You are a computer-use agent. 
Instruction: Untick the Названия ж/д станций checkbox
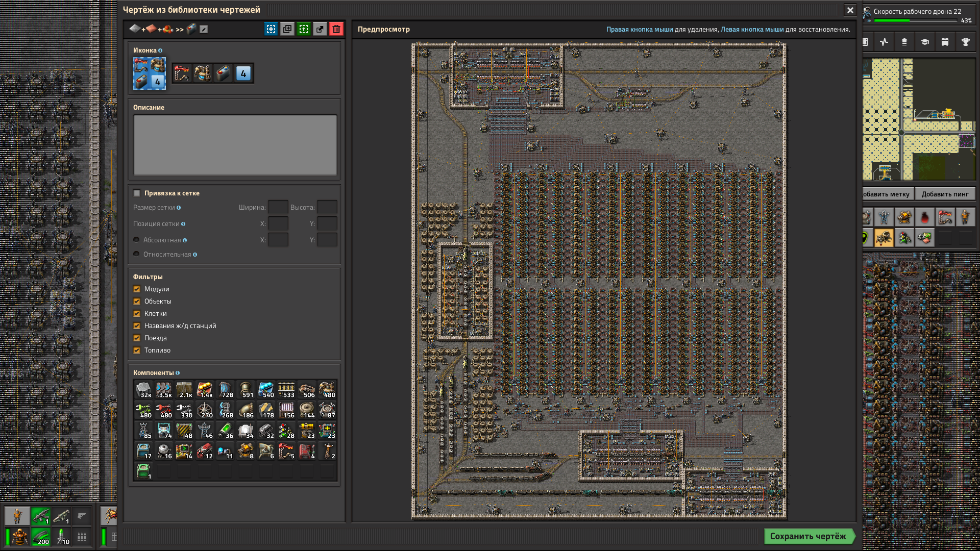[137, 326]
